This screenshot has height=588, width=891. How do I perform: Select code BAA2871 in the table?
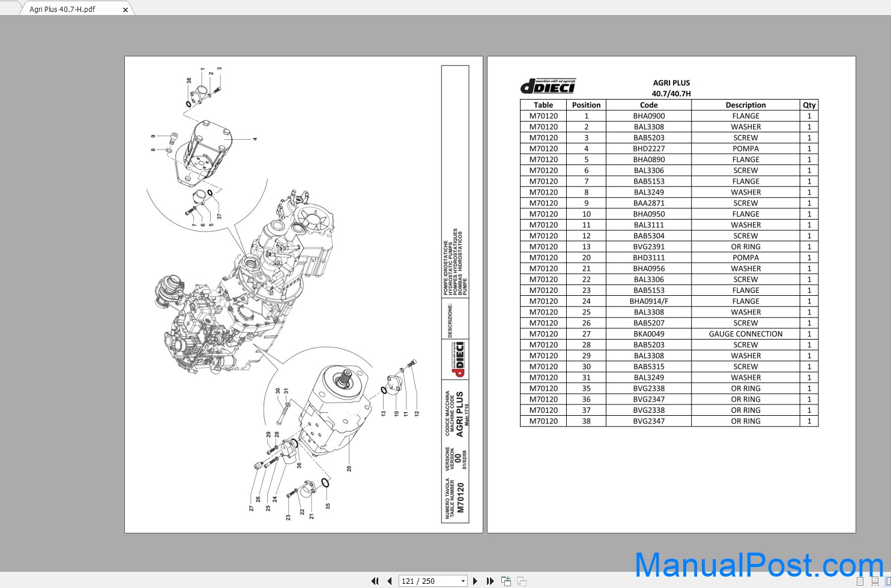tap(648, 203)
